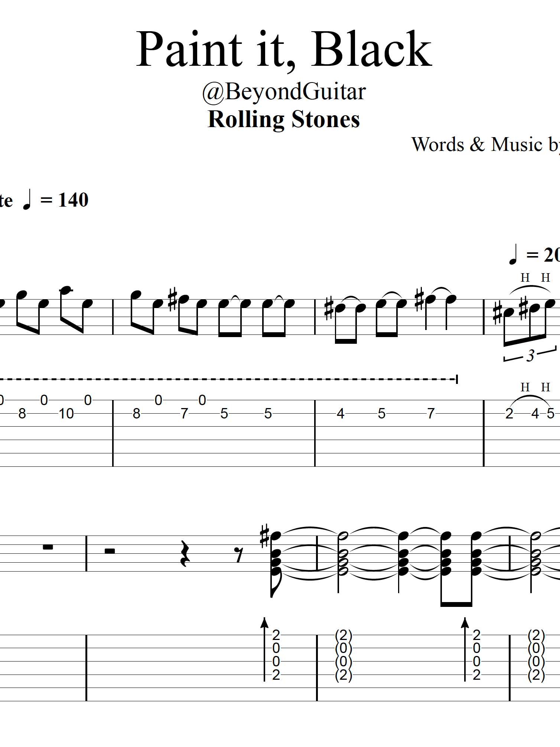
Task: Click the fret number 10 in the tablature
Action: coord(66,414)
